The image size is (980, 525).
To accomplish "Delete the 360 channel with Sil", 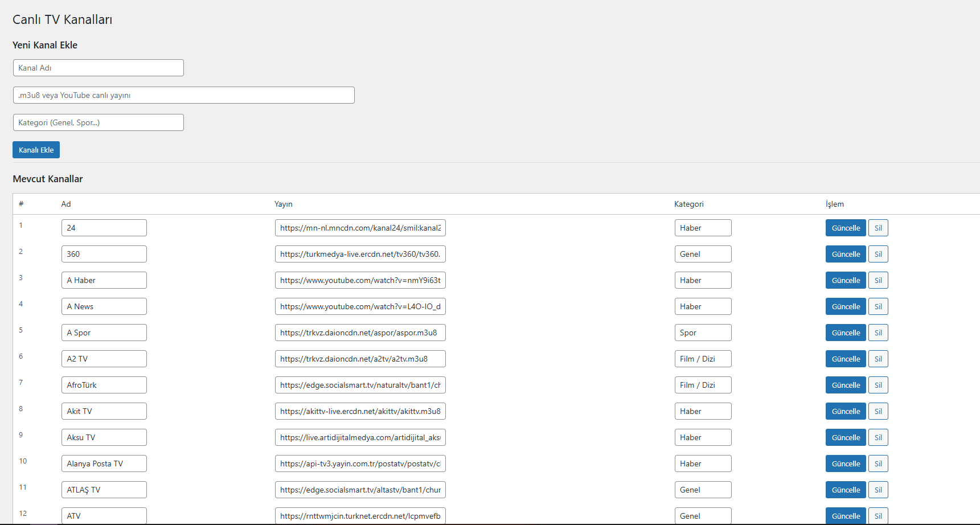I will (878, 254).
